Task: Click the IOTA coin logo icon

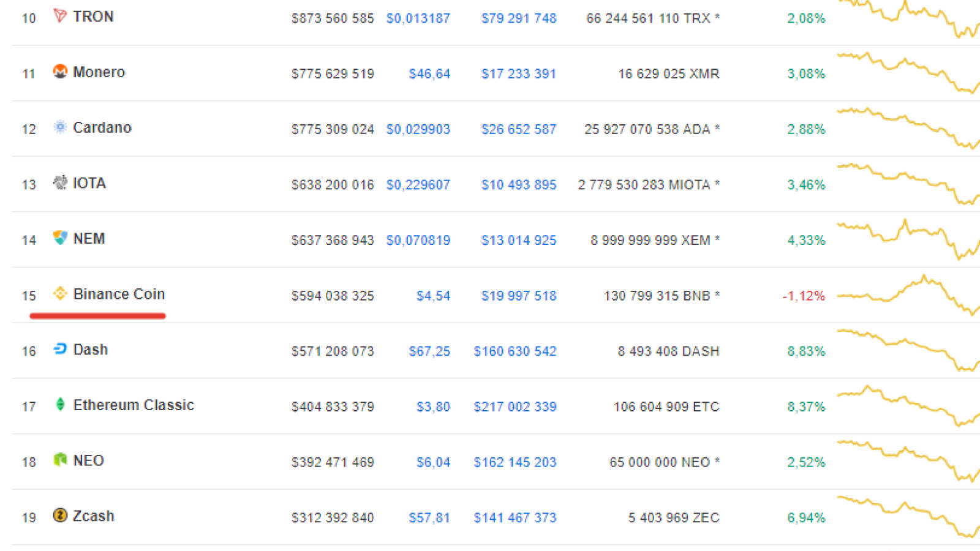Action: (59, 182)
